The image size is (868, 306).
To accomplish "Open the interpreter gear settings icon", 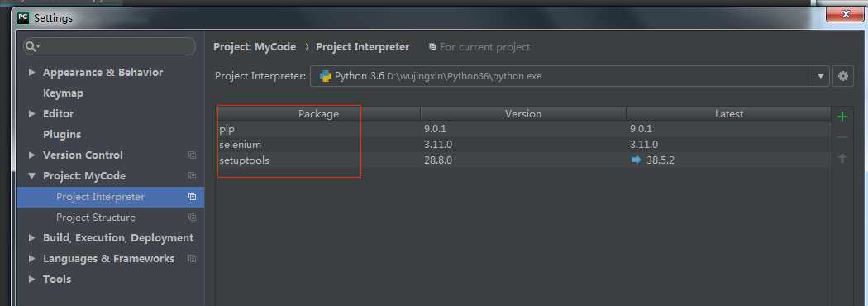I will (x=842, y=76).
